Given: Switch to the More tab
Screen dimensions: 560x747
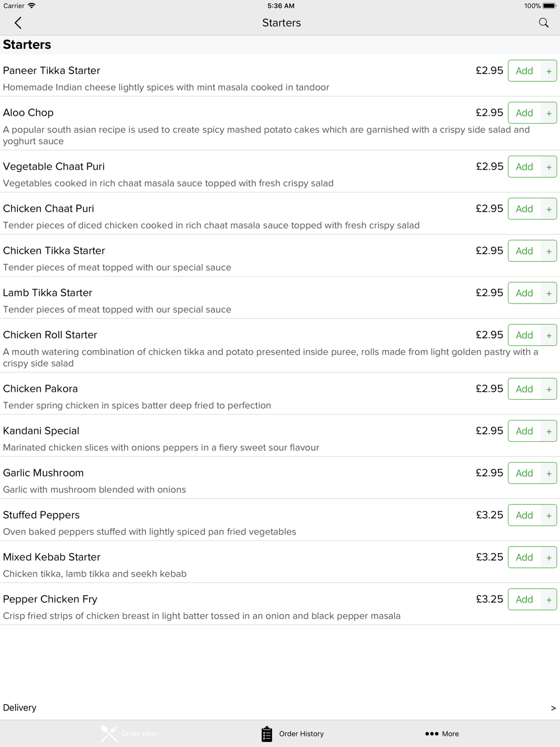Looking at the screenshot, I should (442, 734).
